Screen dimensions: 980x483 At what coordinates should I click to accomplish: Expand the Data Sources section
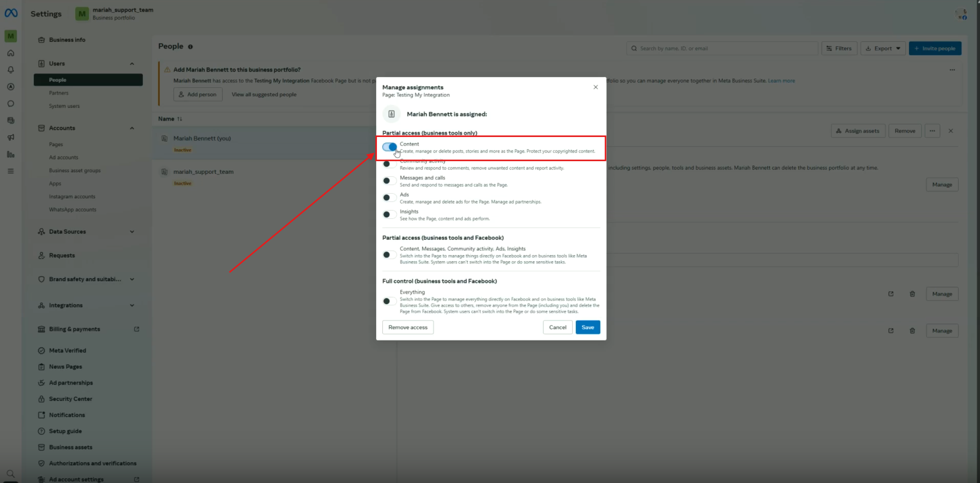pos(132,232)
